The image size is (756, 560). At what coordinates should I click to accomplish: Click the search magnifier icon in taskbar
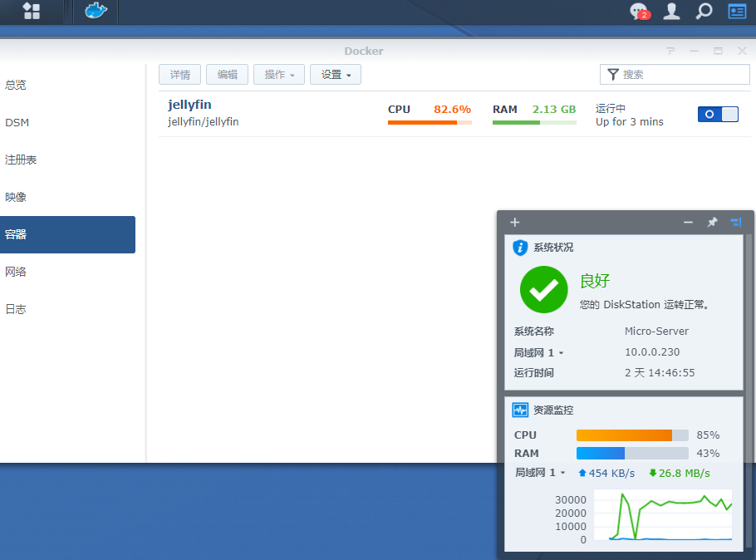click(704, 11)
